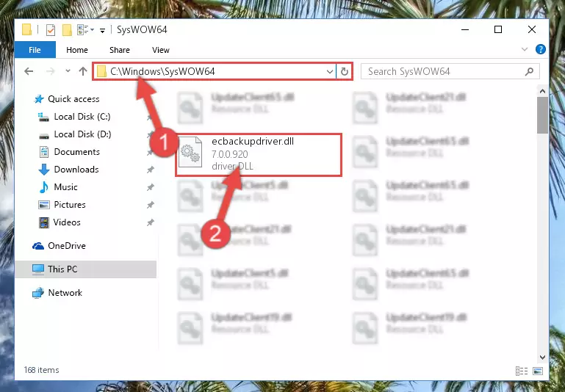Click the Quick access star icon
Viewport: 565px width, 392px height.
click(38, 99)
